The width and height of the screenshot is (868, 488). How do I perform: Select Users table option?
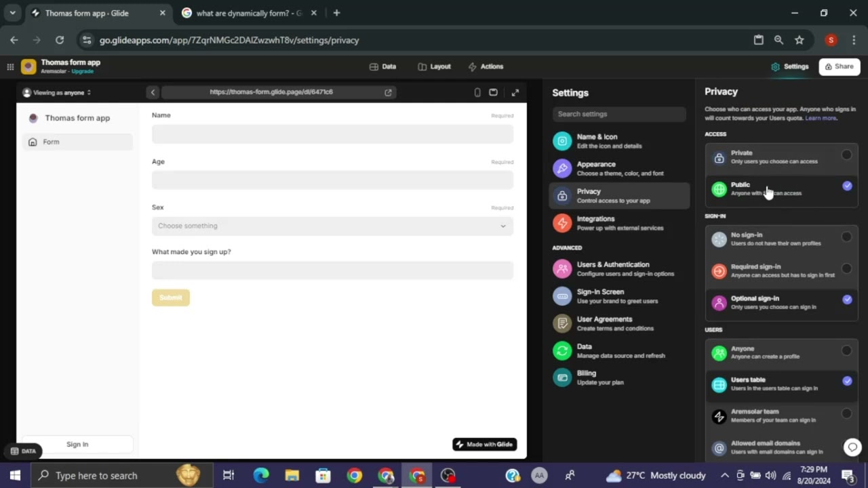781,384
